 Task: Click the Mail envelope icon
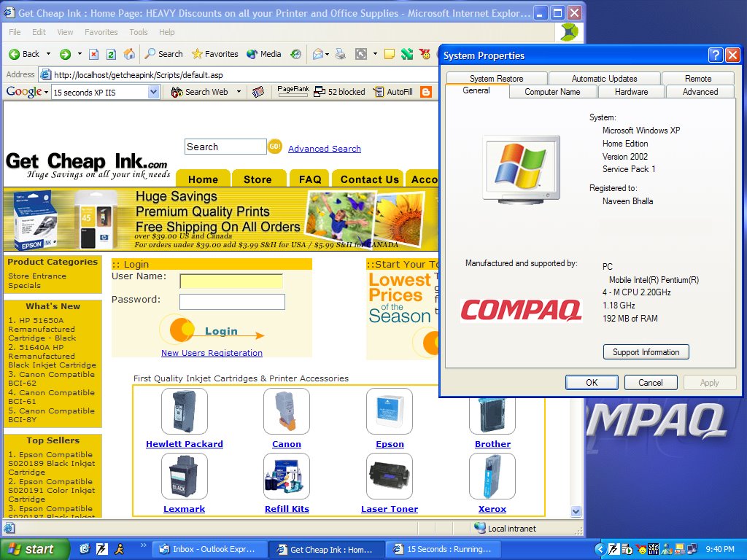[x=318, y=54]
